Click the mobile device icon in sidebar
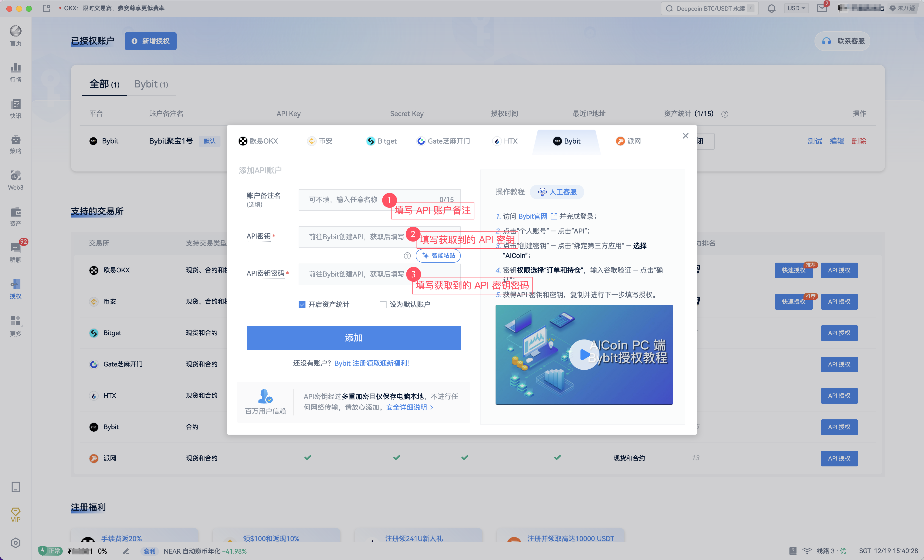 pos(15,487)
